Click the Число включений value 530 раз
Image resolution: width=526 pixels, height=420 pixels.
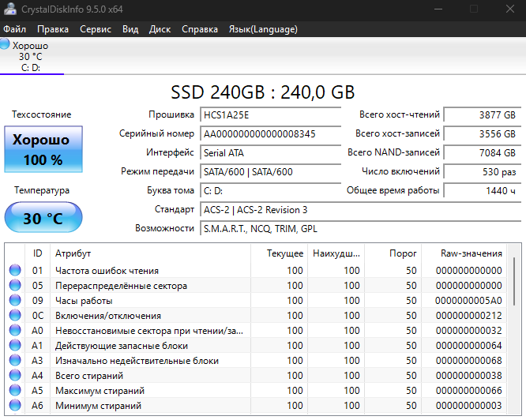tap(482, 171)
